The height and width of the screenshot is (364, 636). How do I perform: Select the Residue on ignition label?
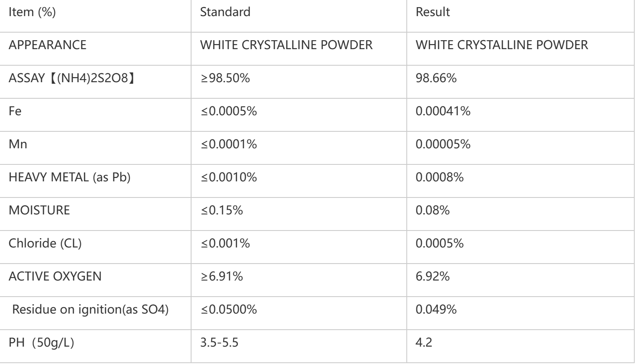click(90, 309)
